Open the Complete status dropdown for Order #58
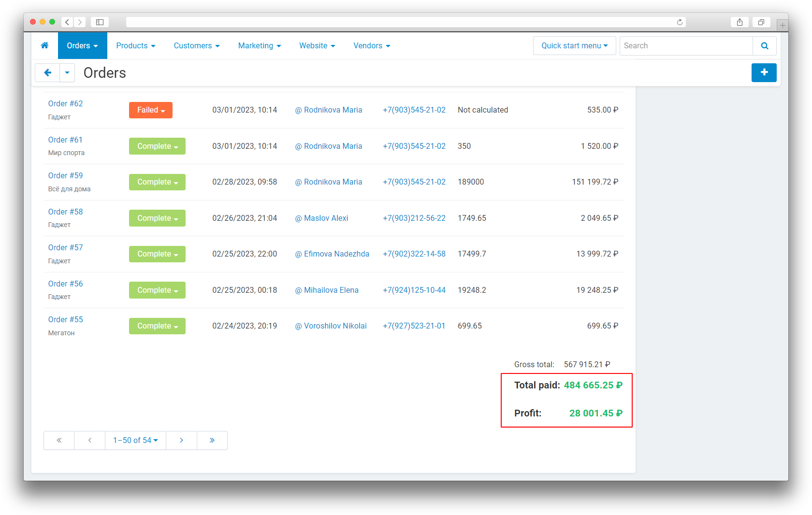Screen dimensions: 812x515 tap(157, 218)
